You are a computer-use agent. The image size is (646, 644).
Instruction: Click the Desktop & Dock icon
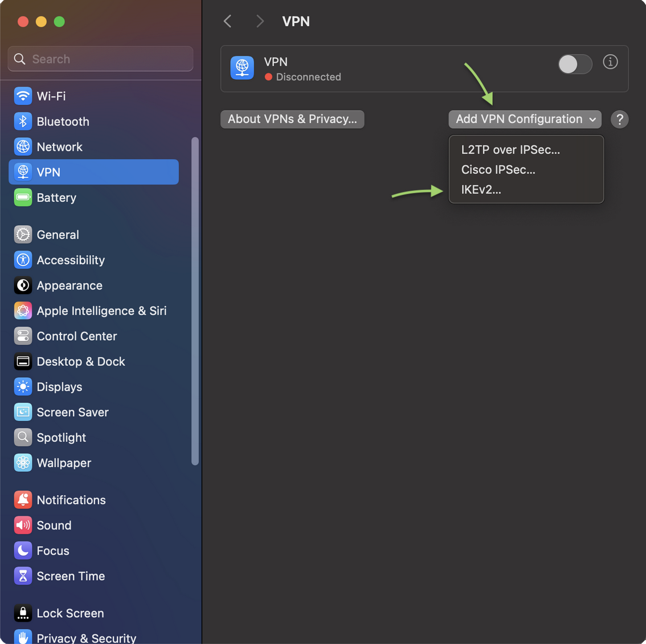point(23,361)
